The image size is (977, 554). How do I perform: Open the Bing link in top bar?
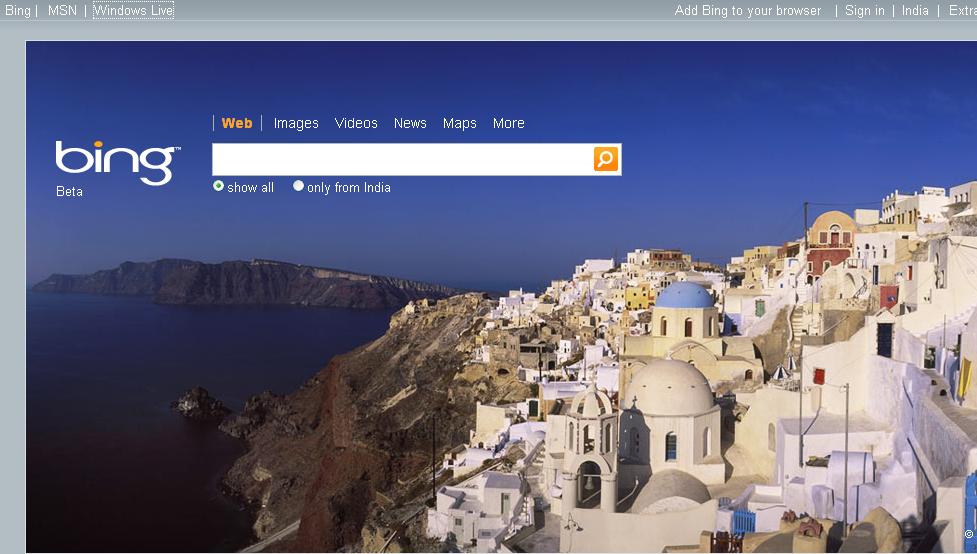coord(17,11)
